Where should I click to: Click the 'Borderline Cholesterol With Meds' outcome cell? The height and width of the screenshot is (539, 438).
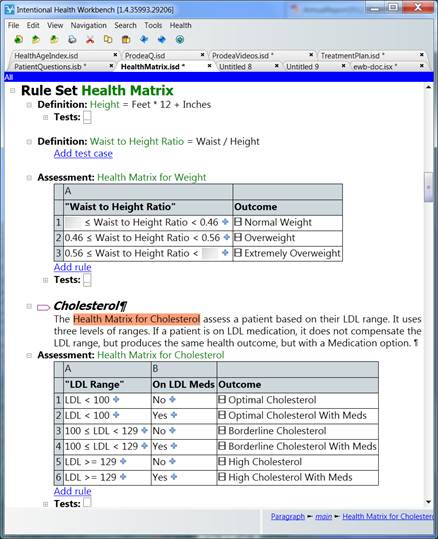tap(298, 447)
